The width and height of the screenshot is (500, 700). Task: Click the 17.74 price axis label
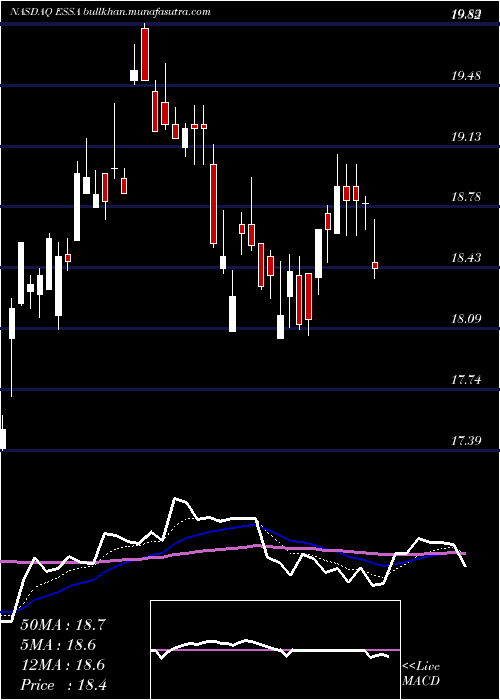(467, 380)
